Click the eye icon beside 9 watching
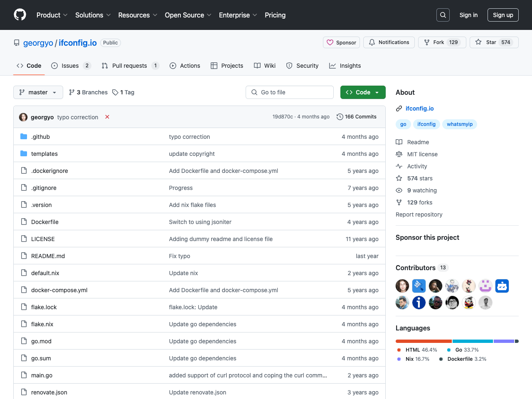This screenshot has width=532, height=399. coord(399,190)
